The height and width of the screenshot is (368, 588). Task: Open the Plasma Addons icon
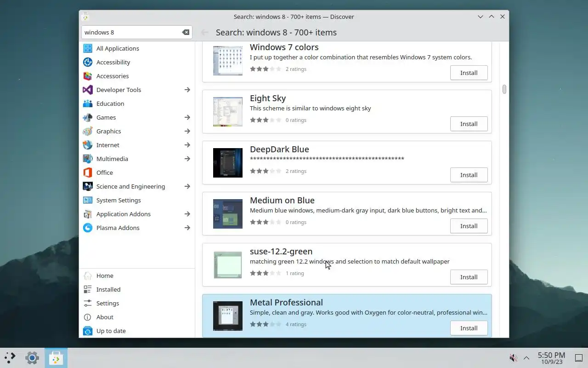point(88,228)
